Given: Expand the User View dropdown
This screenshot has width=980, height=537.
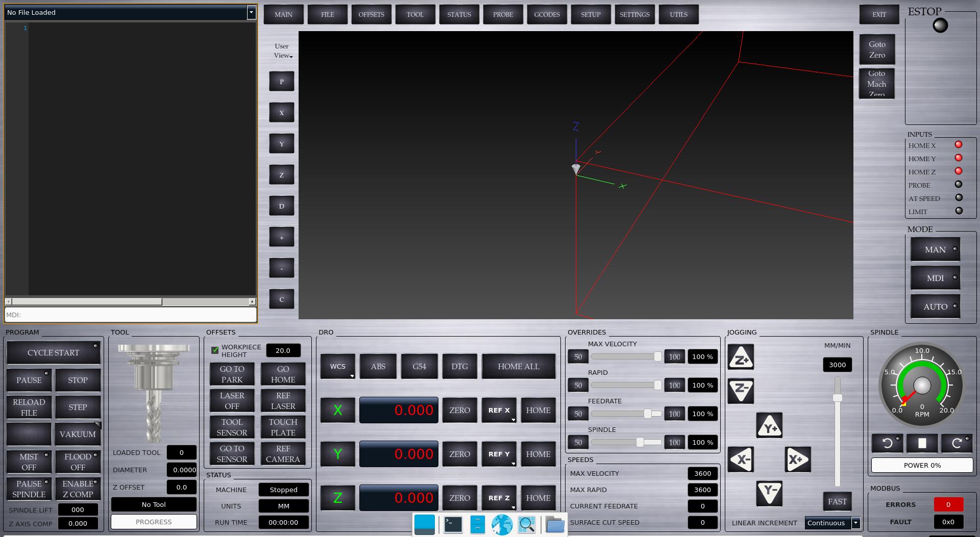Looking at the screenshot, I should coord(282,51).
